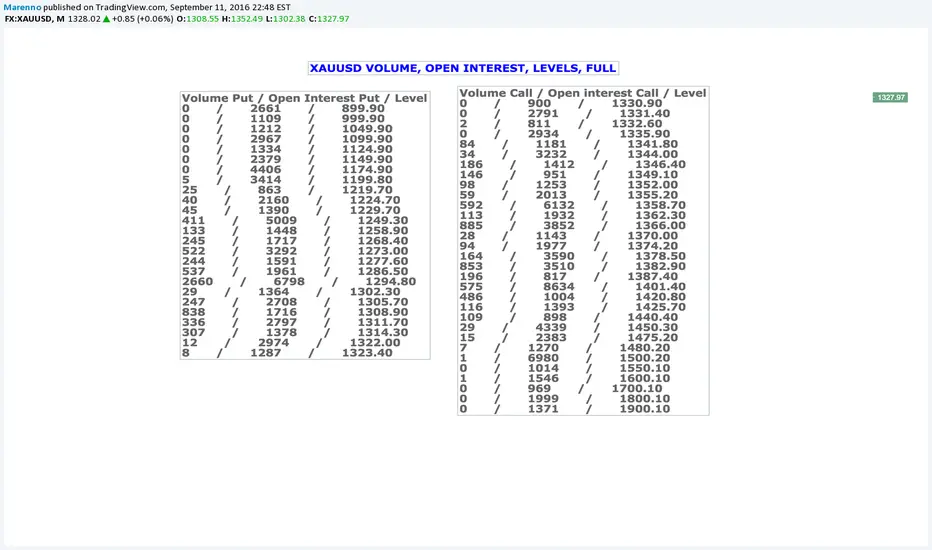932x550 pixels.
Task: Select put level 1268.40
Action: coord(383,241)
